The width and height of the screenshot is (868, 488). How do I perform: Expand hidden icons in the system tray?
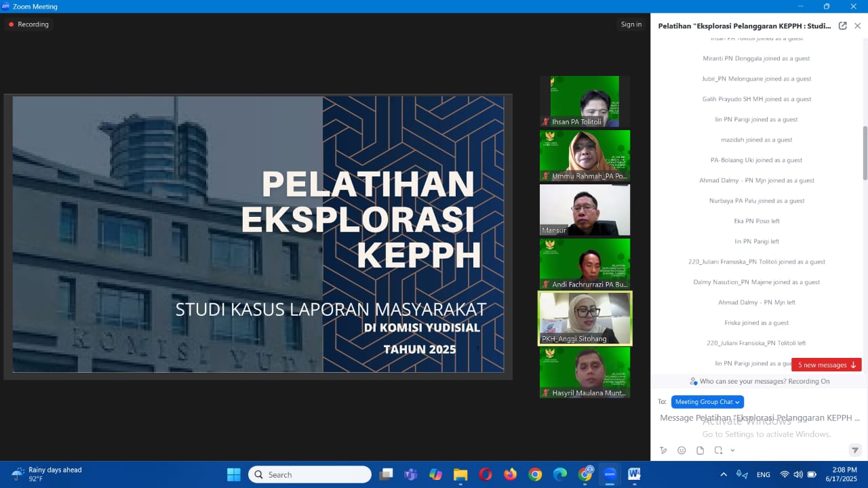tap(724, 474)
